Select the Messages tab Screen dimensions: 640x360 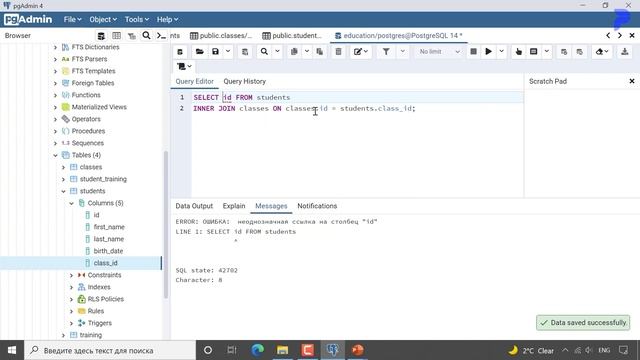click(x=271, y=206)
